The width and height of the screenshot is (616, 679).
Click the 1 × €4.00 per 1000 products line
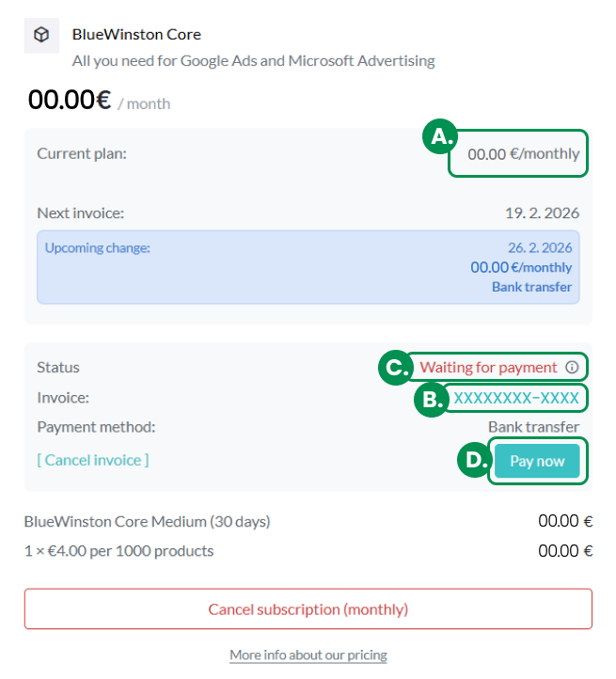[118, 551]
